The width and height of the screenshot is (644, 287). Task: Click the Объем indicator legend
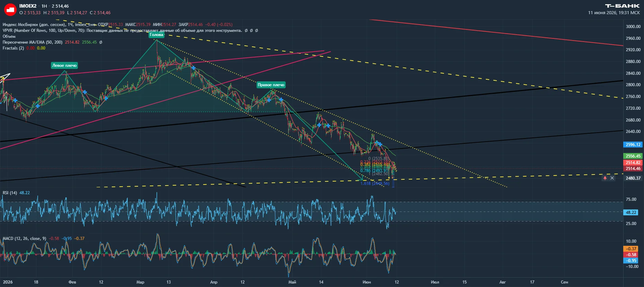click(9, 36)
